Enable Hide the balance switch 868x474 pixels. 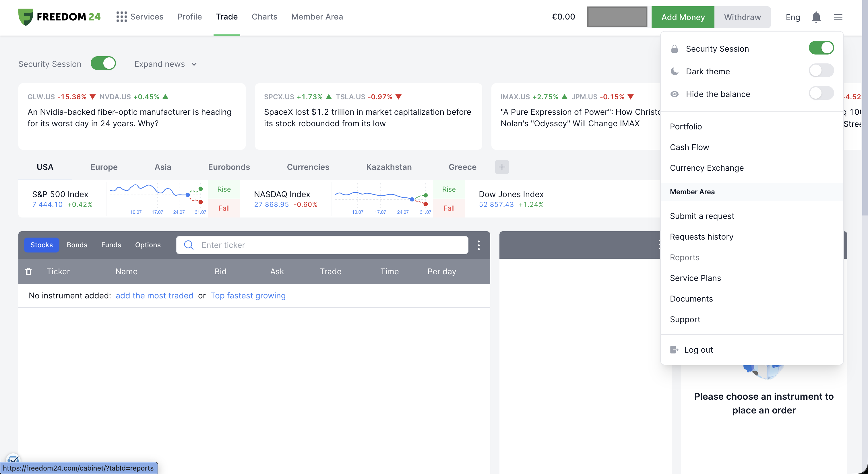tap(821, 93)
